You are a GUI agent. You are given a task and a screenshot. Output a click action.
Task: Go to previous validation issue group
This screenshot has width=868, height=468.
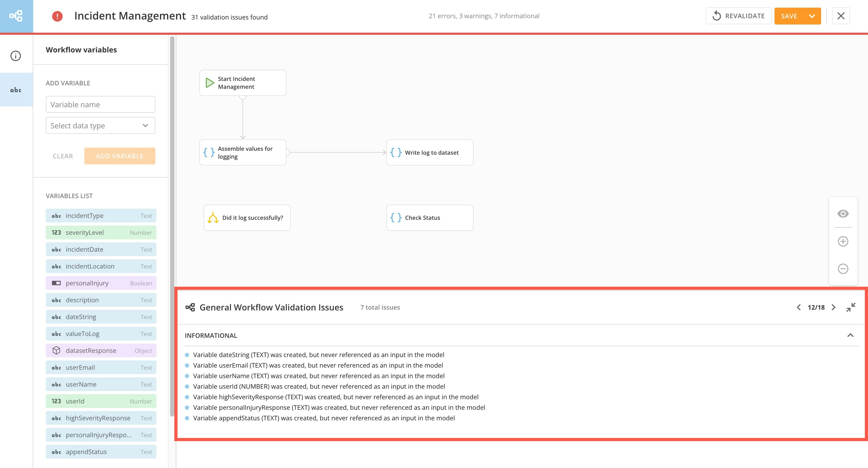pos(798,307)
